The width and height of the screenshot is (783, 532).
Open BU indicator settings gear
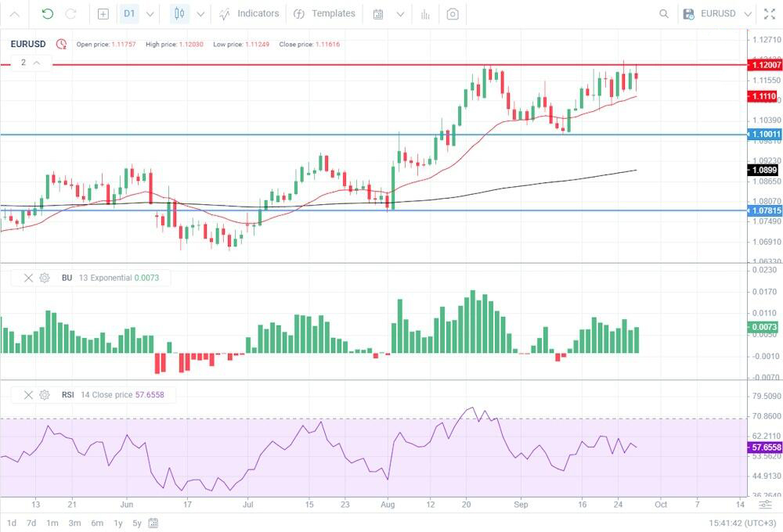coord(45,278)
